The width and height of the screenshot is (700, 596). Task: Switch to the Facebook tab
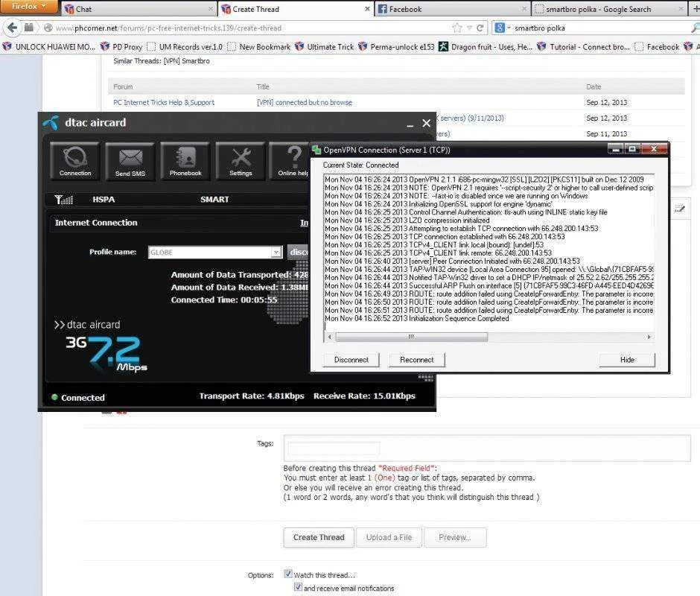(x=452, y=9)
